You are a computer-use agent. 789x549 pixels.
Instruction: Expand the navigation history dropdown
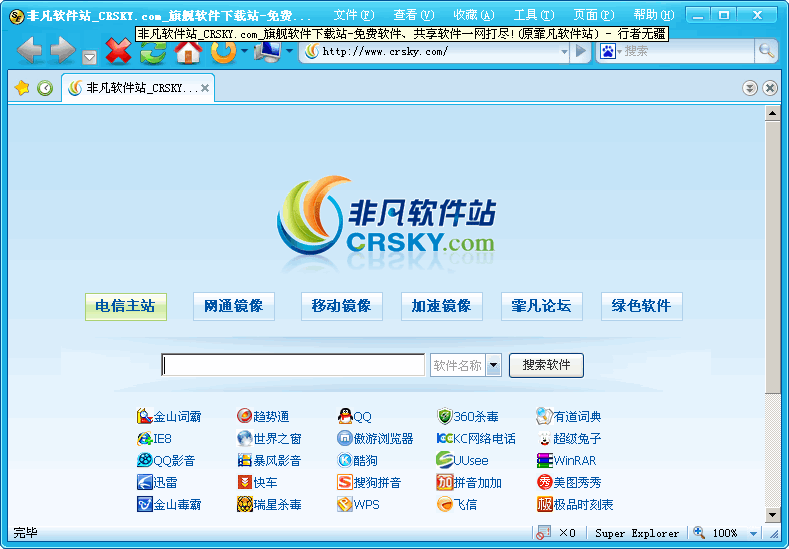point(90,57)
